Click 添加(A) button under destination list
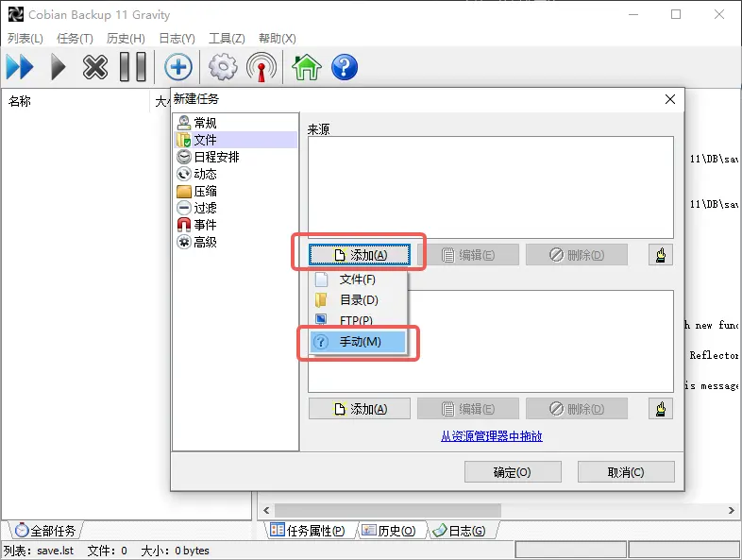Screen dimensions: 742x560 360,409
